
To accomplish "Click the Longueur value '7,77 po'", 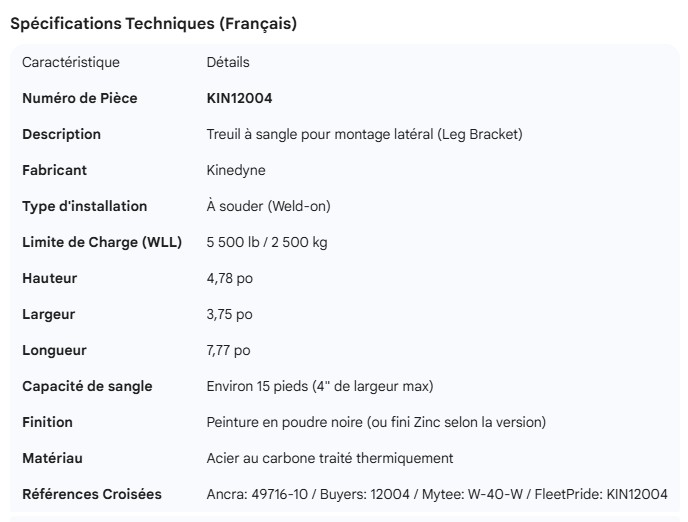I will click(x=228, y=350).
